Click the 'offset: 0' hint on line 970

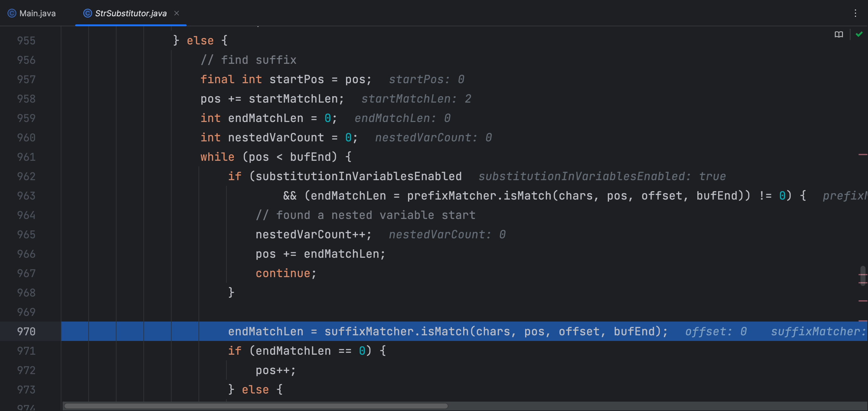[x=716, y=331]
